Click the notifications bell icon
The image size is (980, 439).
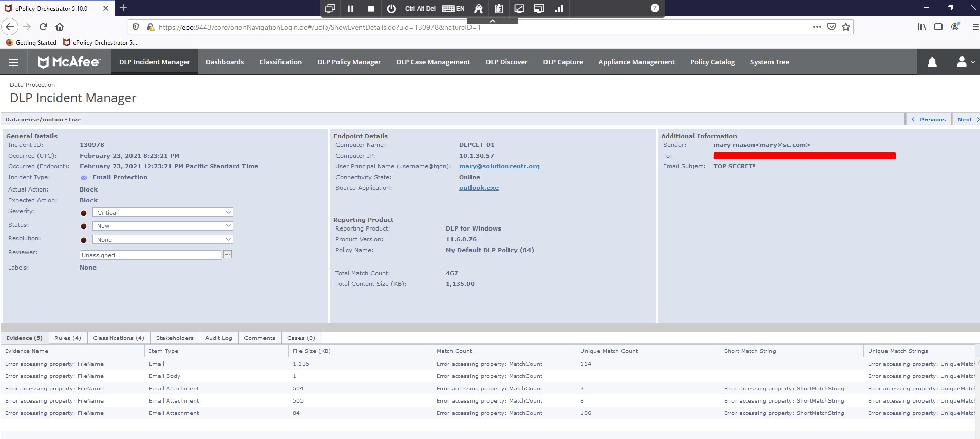932,62
